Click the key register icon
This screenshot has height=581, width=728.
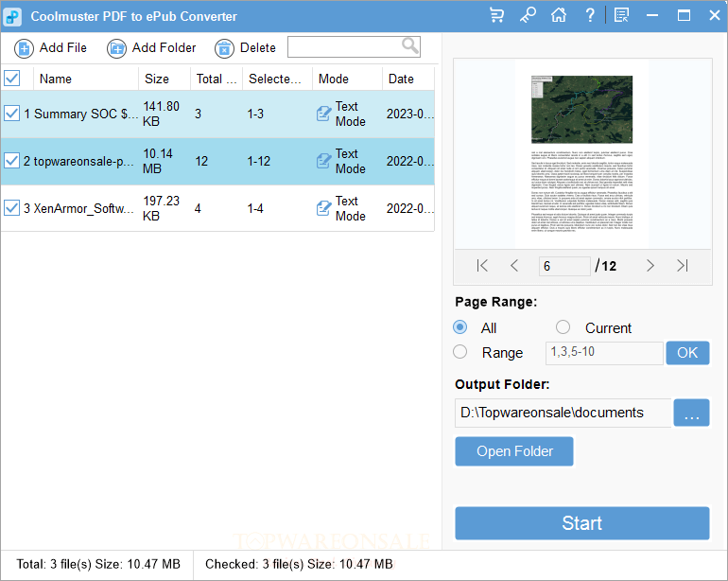coord(528,15)
